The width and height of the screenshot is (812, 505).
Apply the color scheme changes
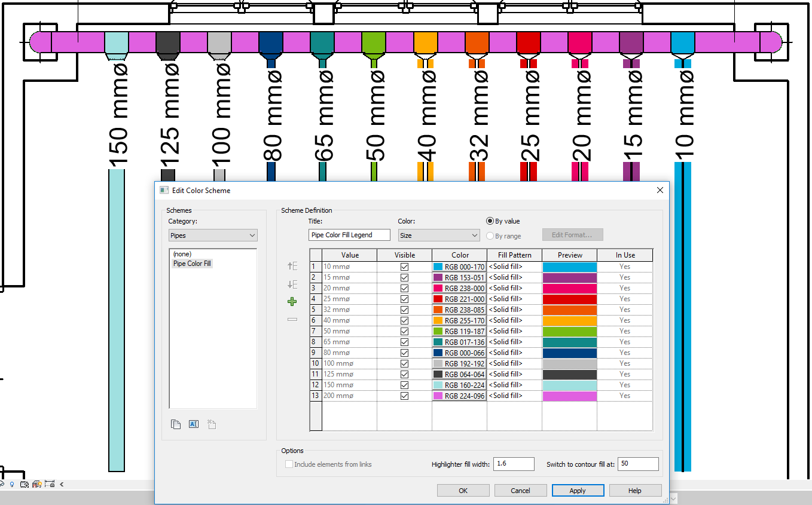click(x=578, y=490)
